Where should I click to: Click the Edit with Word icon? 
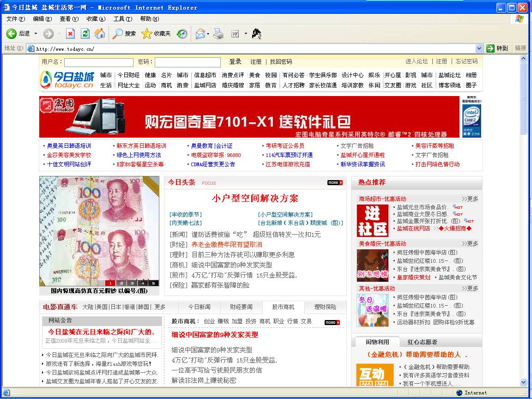click(x=236, y=34)
